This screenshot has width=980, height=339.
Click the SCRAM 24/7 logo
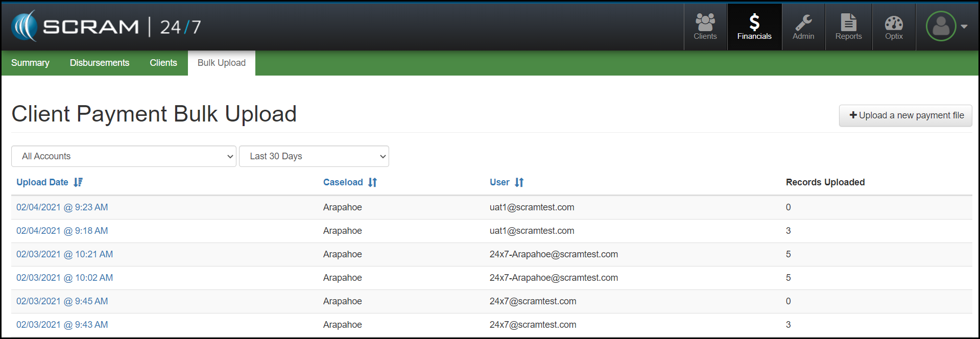[x=106, y=27]
